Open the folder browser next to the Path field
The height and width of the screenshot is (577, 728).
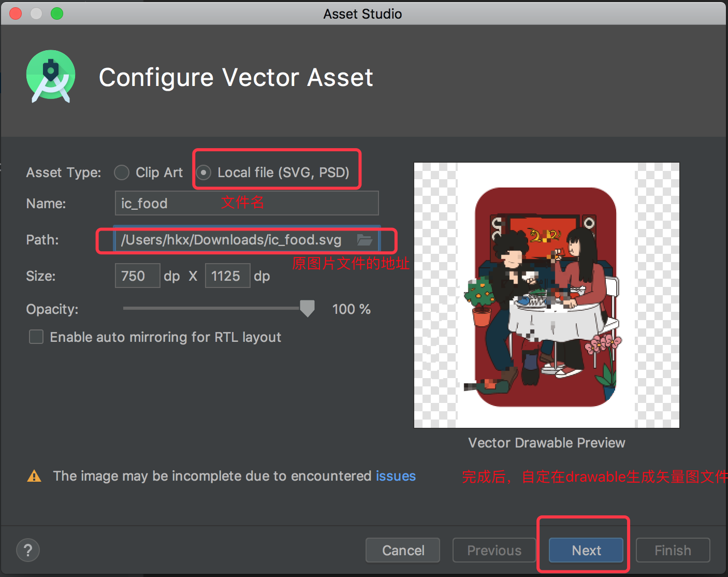[365, 240]
